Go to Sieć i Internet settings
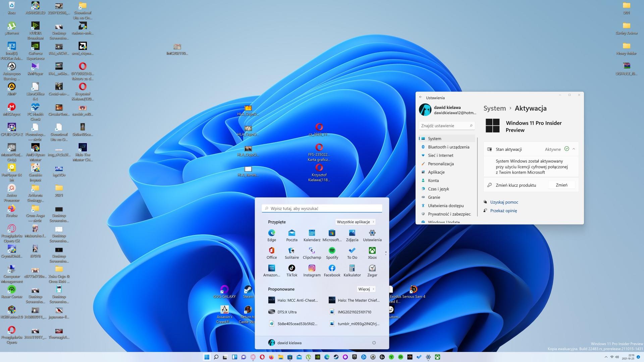This screenshot has width=644, height=362. point(447,155)
